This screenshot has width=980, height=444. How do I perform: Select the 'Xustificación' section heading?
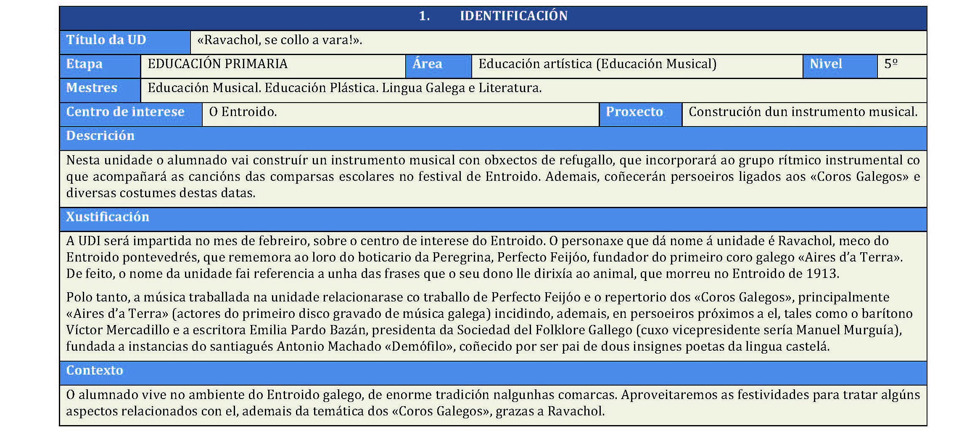108,217
